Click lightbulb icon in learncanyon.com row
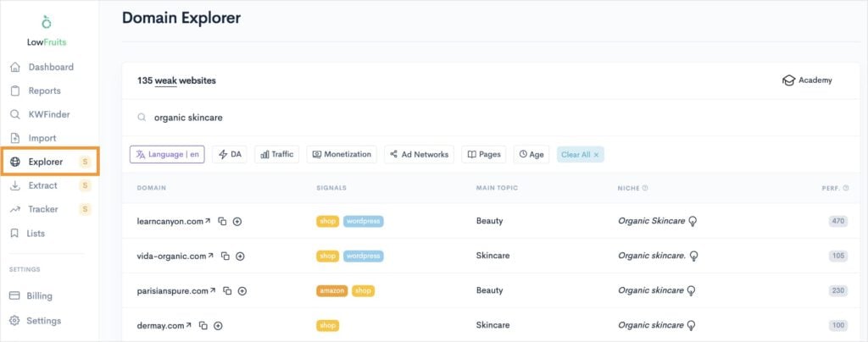 [692, 222]
